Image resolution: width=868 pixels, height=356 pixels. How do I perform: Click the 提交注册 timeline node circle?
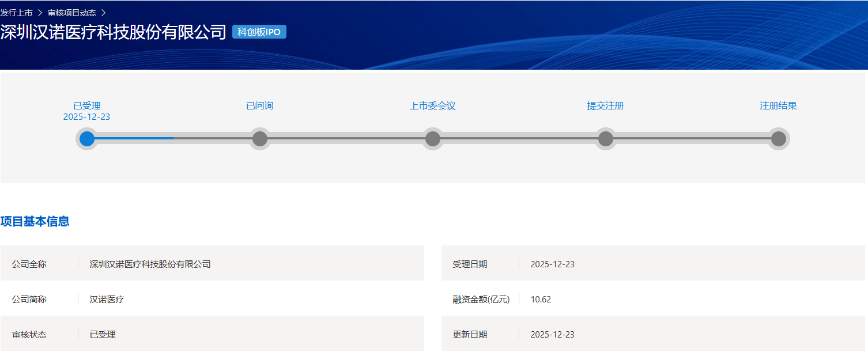pyautogui.click(x=606, y=139)
